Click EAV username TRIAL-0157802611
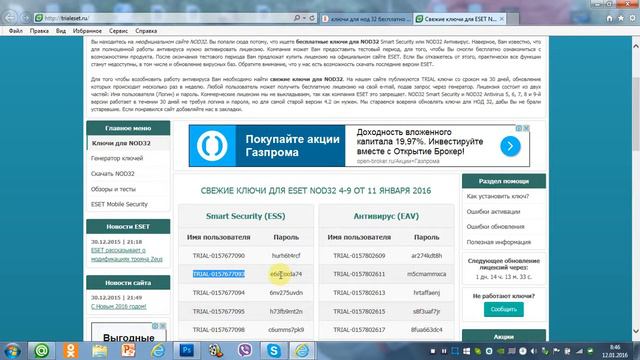This screenshot has height=360, width=640. [359, 274]
